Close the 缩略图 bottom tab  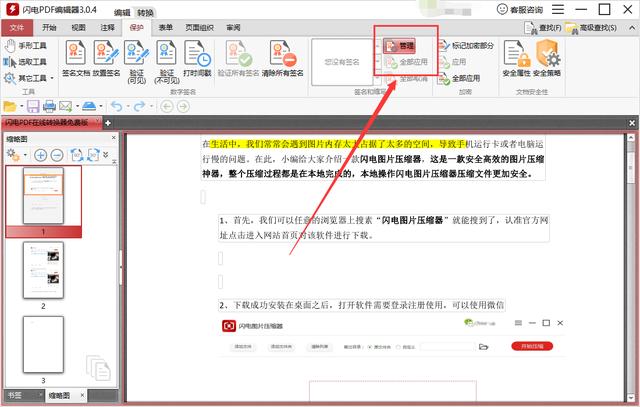tap(82, 395)
